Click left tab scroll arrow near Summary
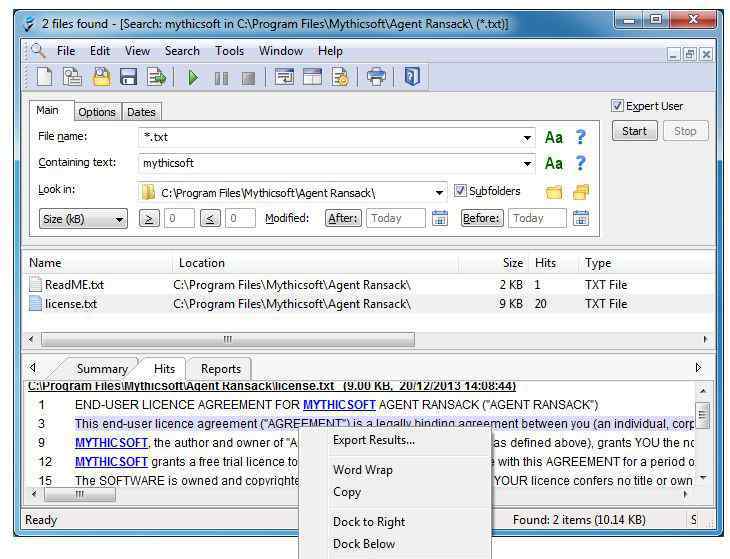 [33, 368]
